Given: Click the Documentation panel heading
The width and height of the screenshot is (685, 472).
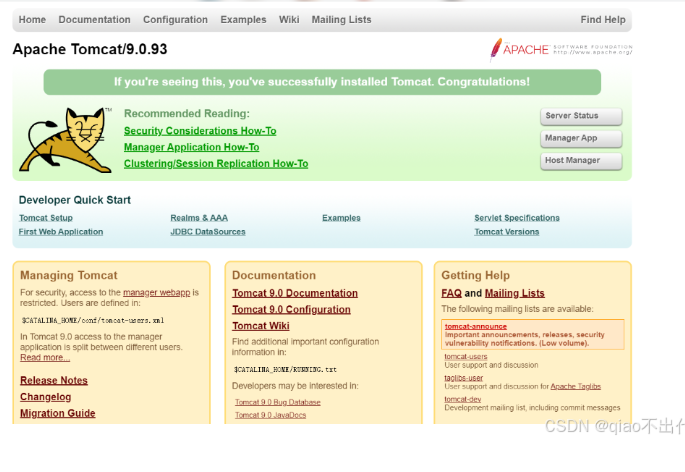Looking at the screenshot, I should pos(274,275).
